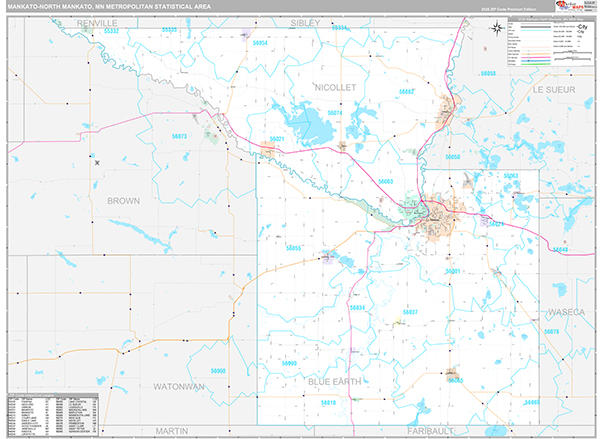
Task: Click the LE SUEUR county label
Action: click(552, 90)
